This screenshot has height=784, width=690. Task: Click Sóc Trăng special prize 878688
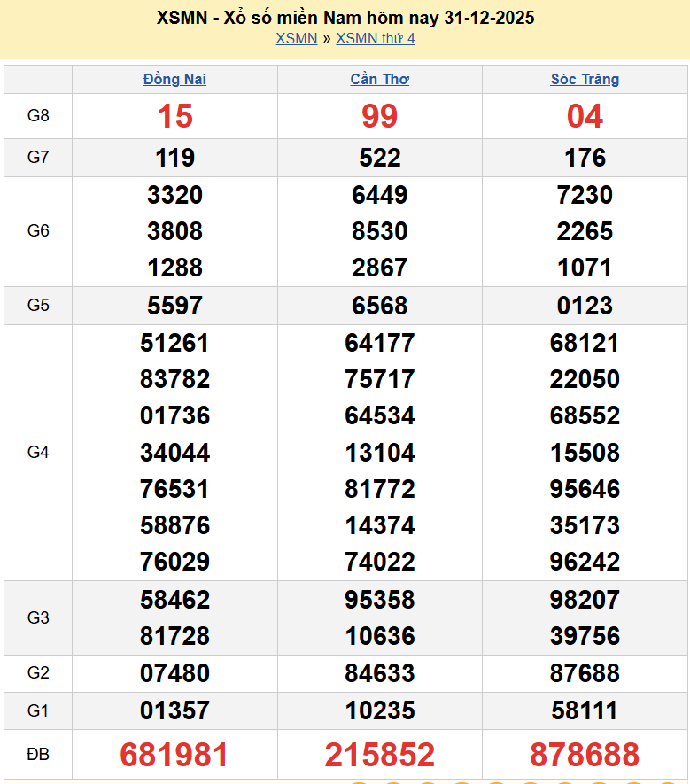(x=585, y=755)
